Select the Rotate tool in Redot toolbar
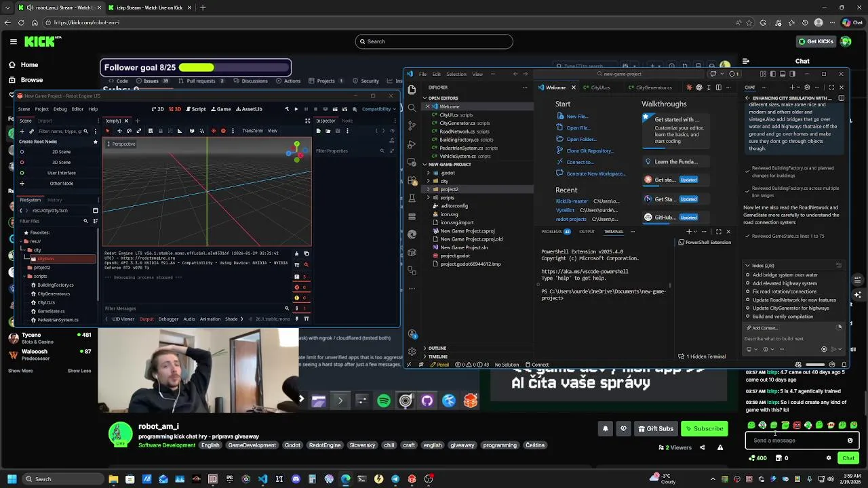868x488 pixels. 129,131
